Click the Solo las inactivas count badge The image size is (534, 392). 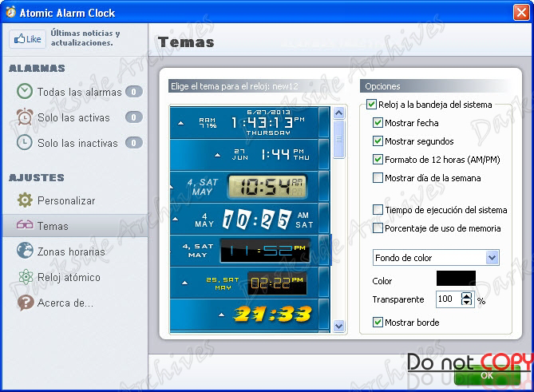pos(134,143)
